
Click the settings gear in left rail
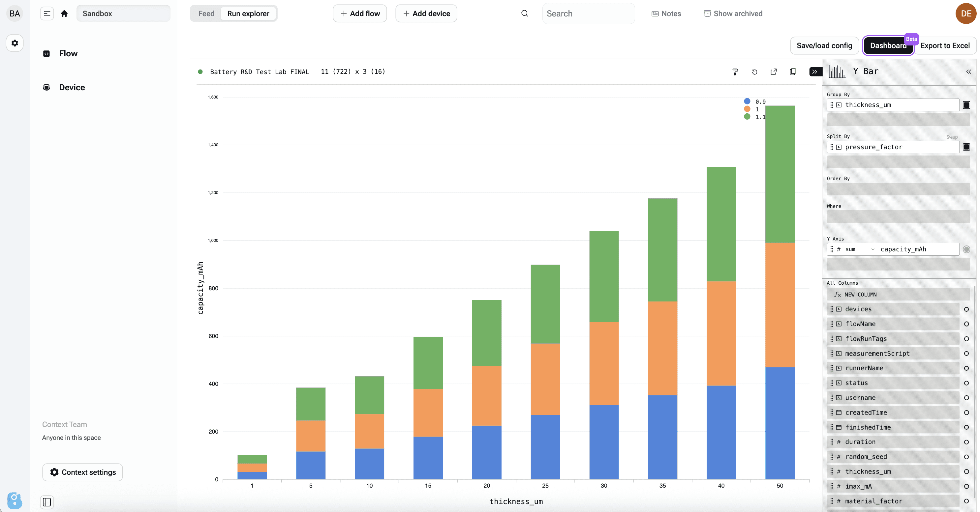click(15, 43)
